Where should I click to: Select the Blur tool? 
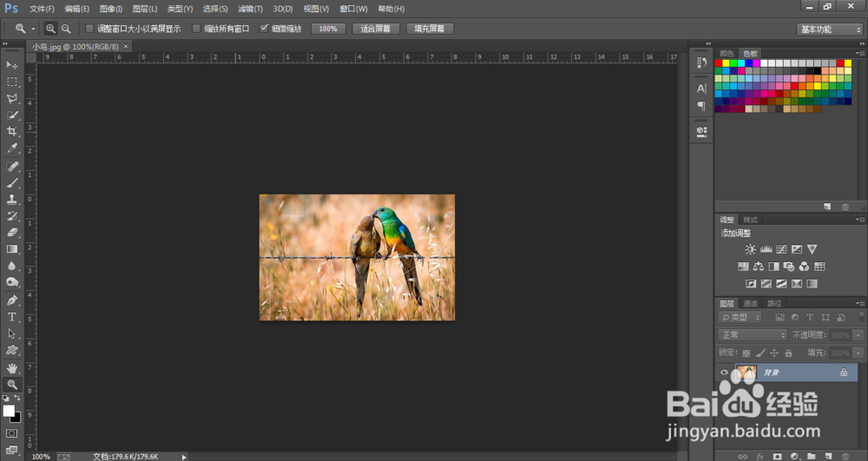(11, 266)
